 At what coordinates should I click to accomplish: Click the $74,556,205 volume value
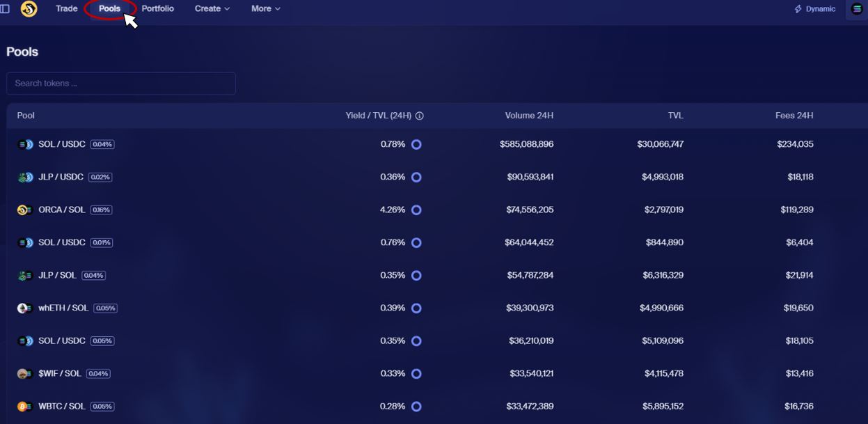coord(530,210)
